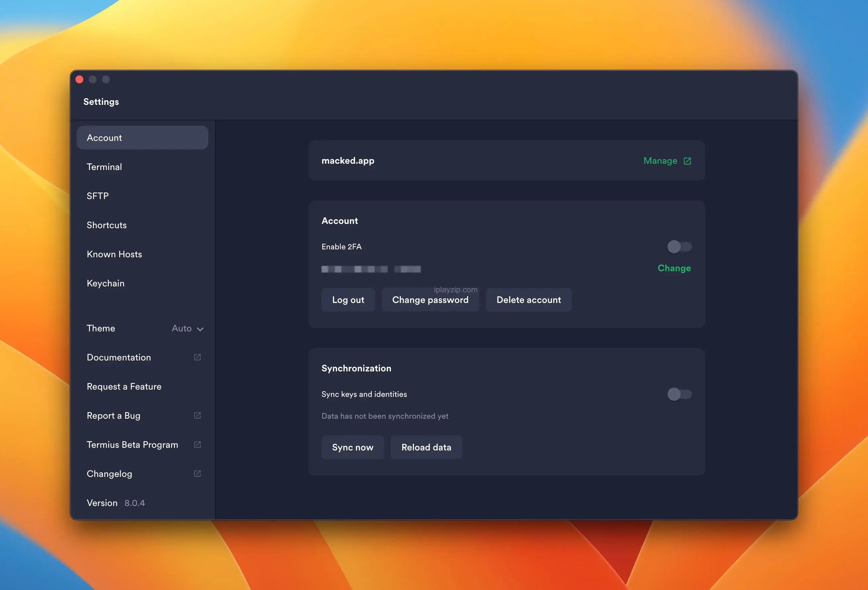
Task: Disable the Enable 2FA toggle
Action: (x=679, y=246)
